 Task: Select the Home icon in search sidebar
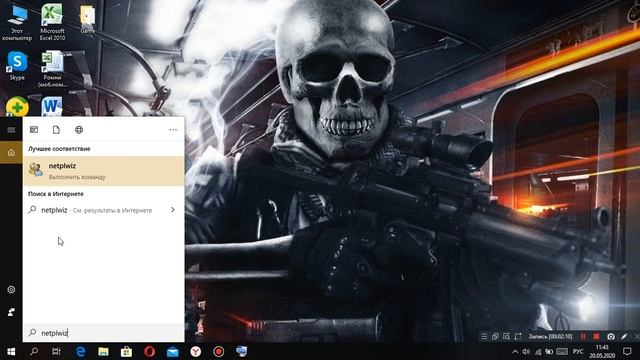click(x=11, y=153)
